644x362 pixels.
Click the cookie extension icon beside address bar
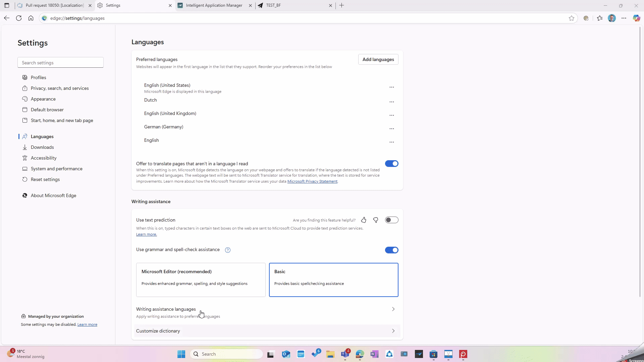coord(586,18)
